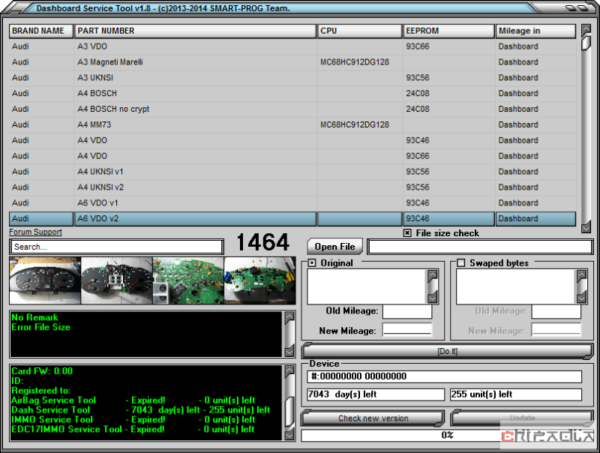Enable the Swaped bytes checkbox
Image resolution: width=600 pixels, height=453 pixels.
461,263
